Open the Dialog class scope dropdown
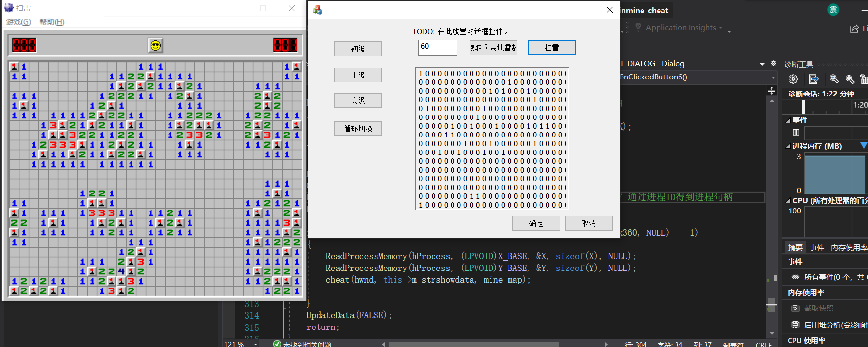Viewport: 868px width, 347px height. pyautogui.click(x=762, y=64)
